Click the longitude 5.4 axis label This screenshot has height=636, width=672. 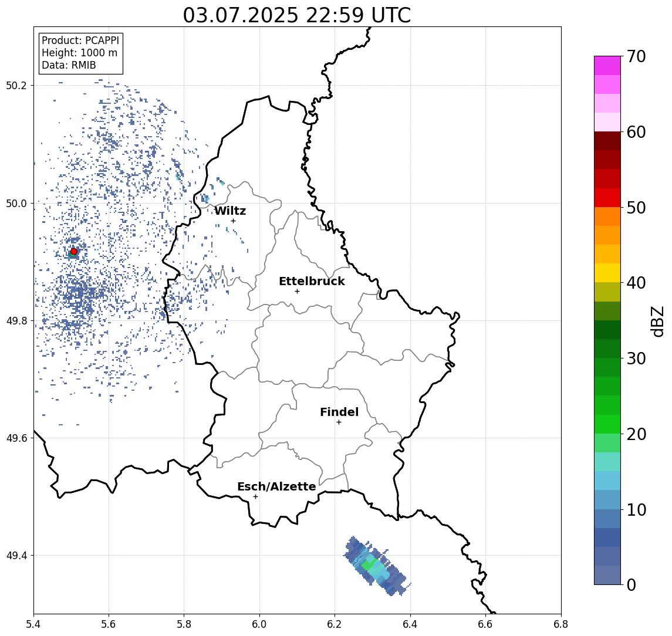pyautogui.click(x=34, y=624)
